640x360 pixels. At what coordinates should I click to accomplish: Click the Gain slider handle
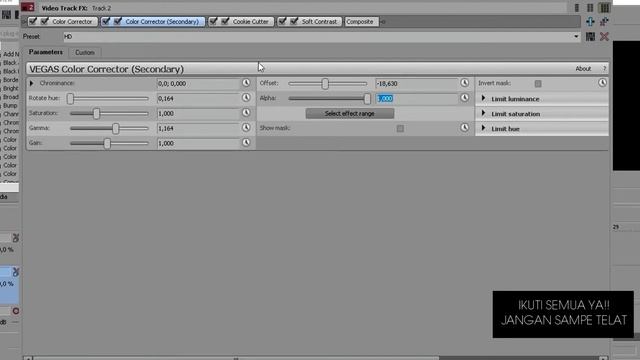pyautogui.click(x=107, y=143)
